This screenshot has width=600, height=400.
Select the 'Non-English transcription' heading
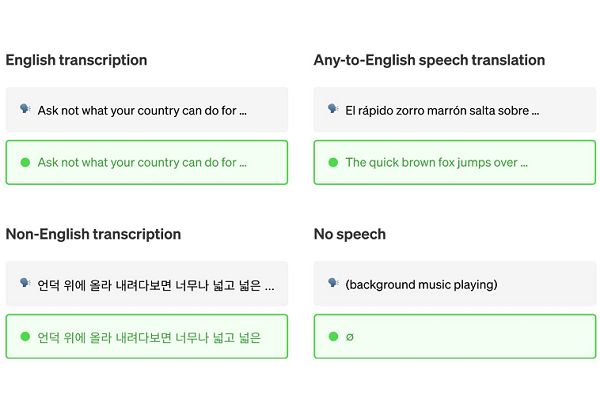93,234
